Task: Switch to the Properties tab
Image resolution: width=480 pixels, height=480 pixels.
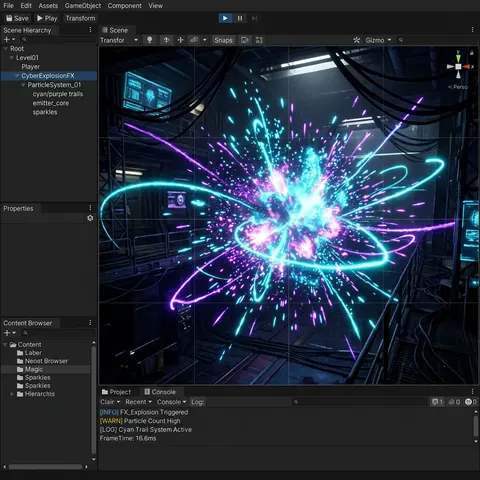Action: click(x=18, y=209)
